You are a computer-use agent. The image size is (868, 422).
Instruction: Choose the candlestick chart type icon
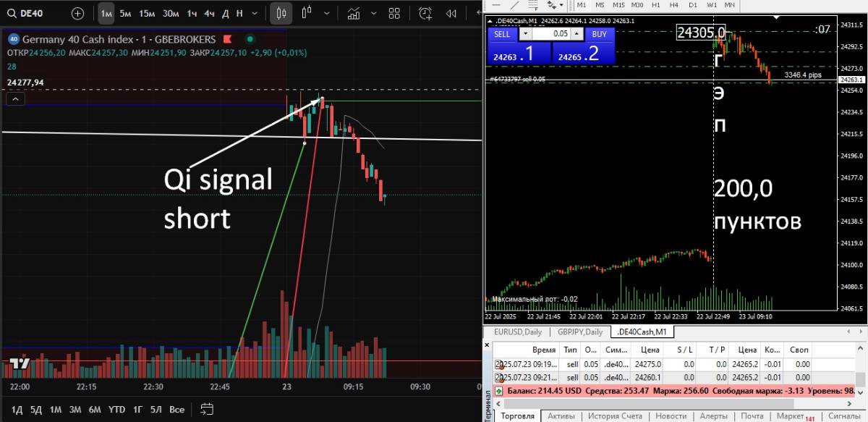(x=282, y=13)
